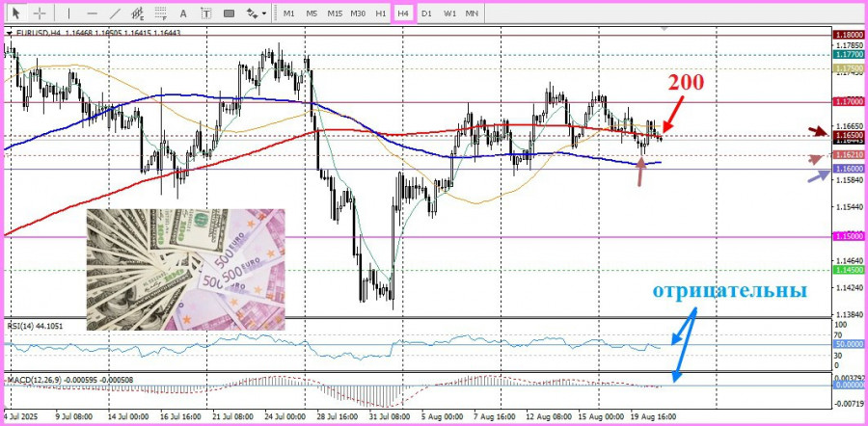The width and height of the screenshot is (868, 426).
Task: Choose the trendline drawing tool
Action: pyautogui.click(x=115, y=13)
